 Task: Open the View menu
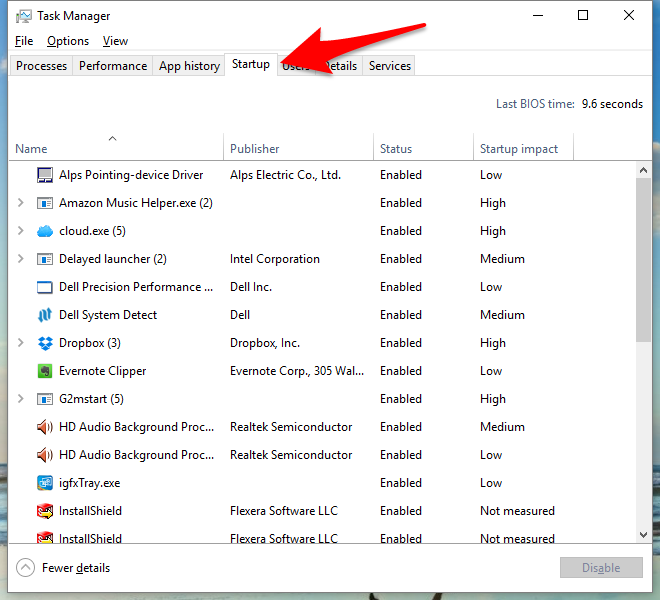(115, 41)
